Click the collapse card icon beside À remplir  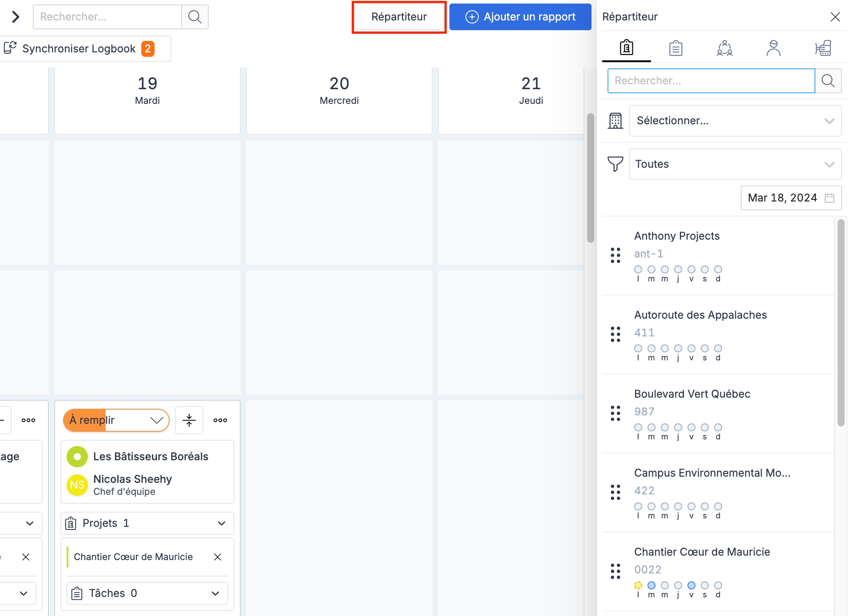click(189, 420)
